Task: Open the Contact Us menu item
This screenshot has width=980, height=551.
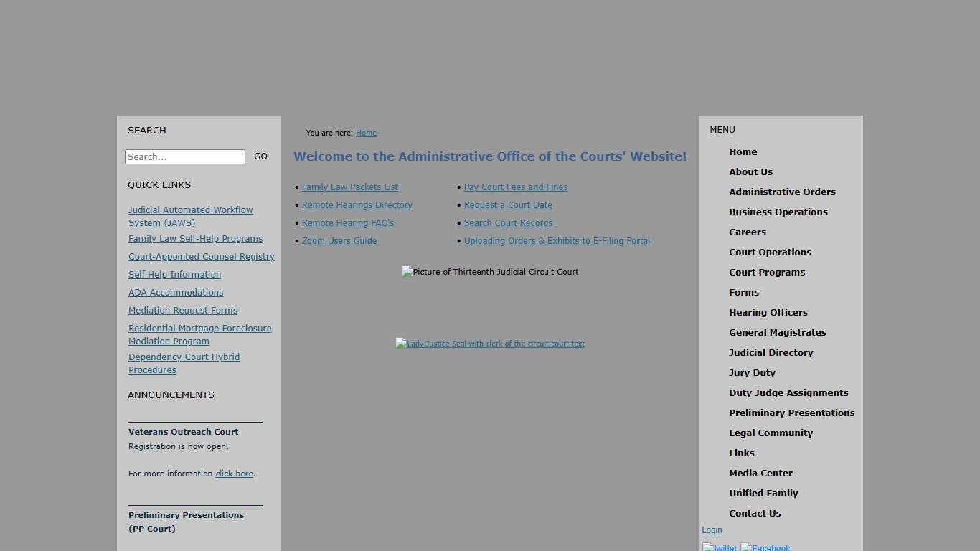Action: [x=755, y=514]
